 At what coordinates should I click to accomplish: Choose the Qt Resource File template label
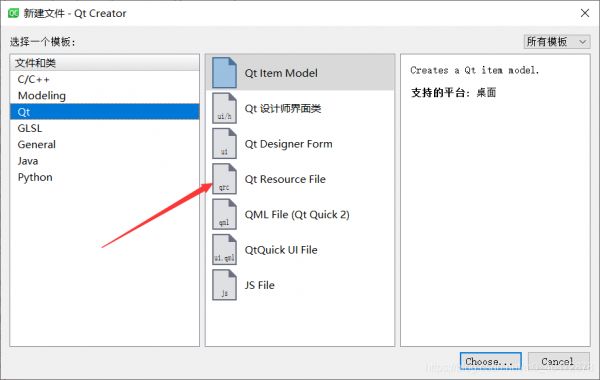[285, 179]
